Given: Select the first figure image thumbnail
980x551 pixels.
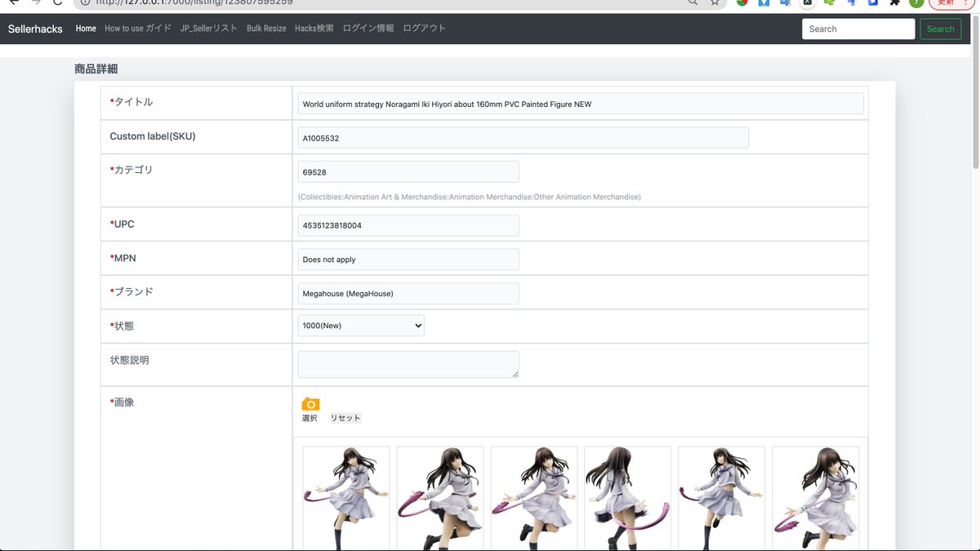Looking at the screenshot, I should (346, 498).
